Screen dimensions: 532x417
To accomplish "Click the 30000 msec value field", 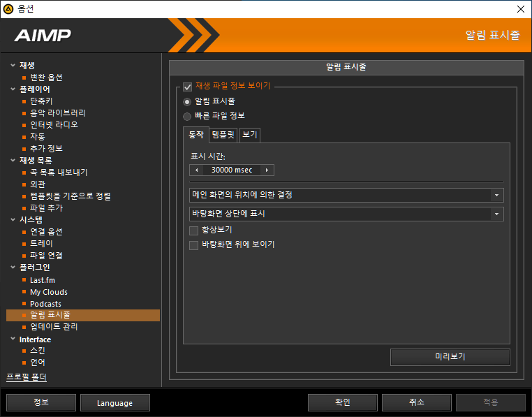I will point(232,170).
